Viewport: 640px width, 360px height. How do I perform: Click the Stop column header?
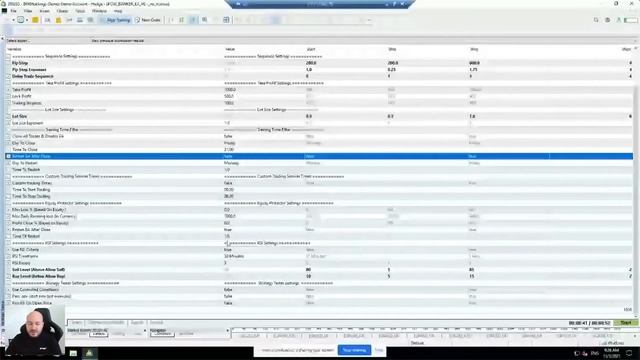point(474,49)
